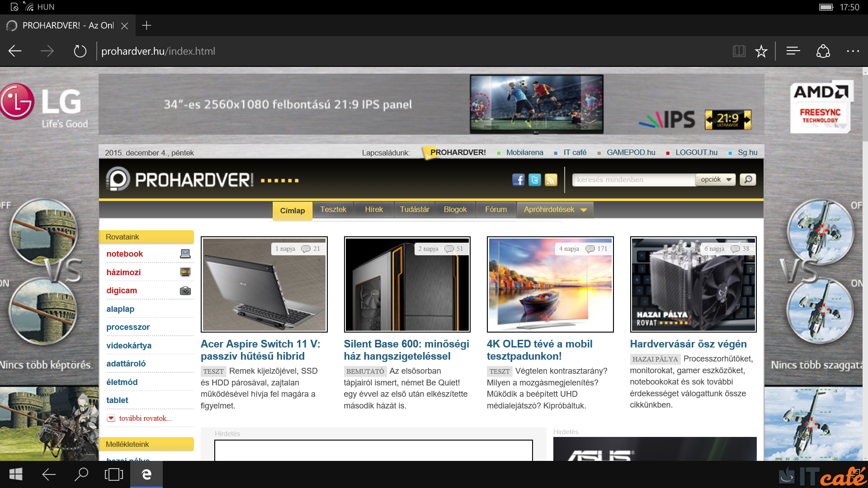Open the Windows Start button
The width and height of the screenshot is (868, 488).
point(16,474)
